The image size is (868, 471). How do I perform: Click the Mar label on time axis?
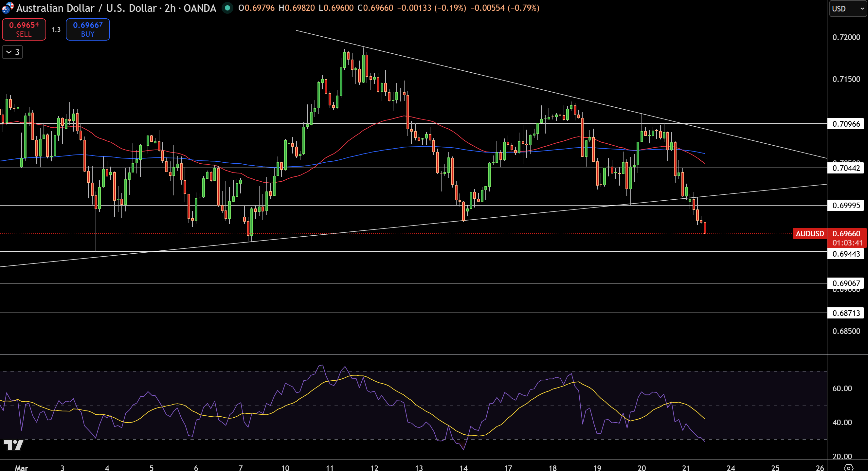[22, 468]
